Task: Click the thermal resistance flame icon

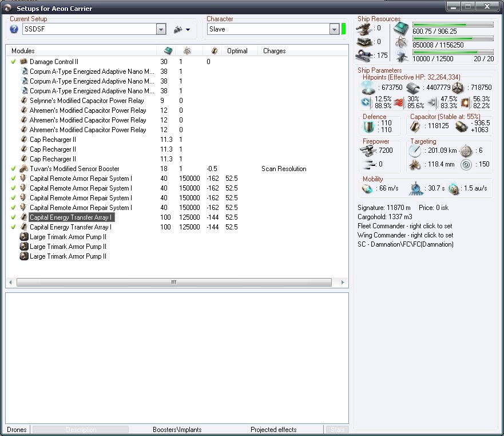Action: point(399,102)
